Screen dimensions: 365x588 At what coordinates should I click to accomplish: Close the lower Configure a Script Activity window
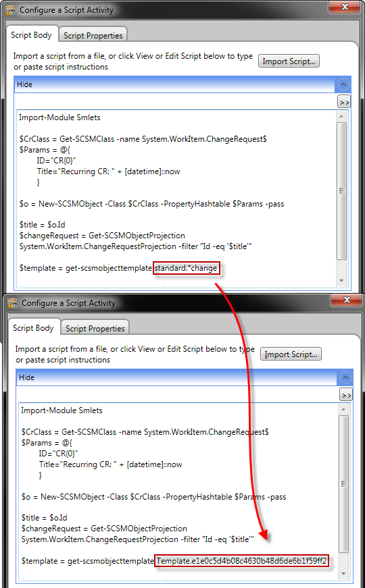click(347, 300)
